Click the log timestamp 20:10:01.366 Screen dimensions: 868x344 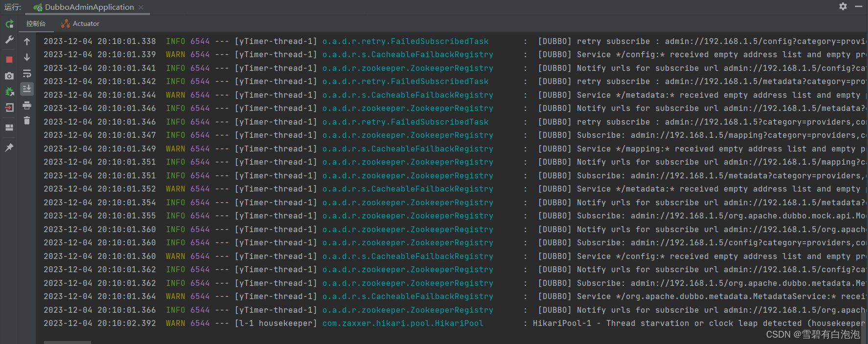click(126, 310)
